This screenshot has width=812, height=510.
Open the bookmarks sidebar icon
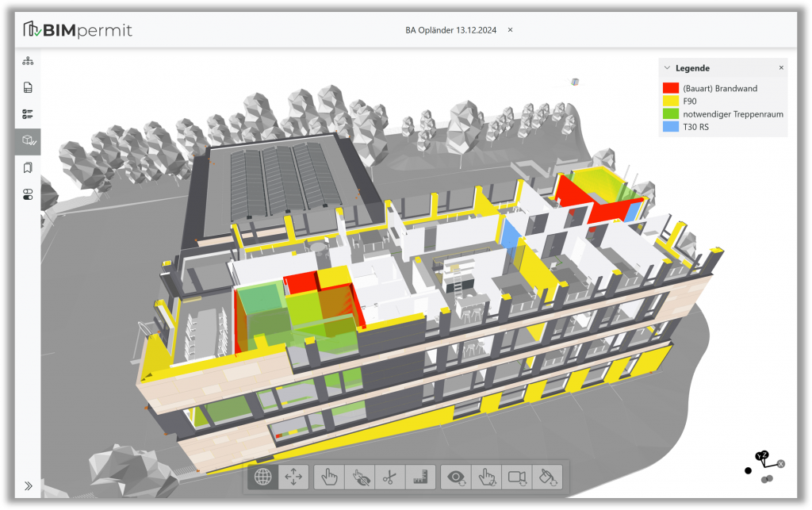click(28, 167)
